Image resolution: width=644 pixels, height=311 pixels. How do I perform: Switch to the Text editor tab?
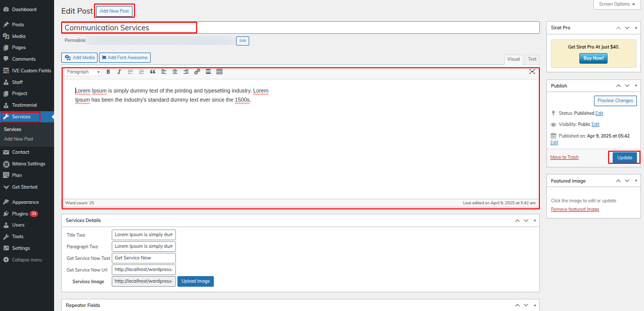(532, 59)
